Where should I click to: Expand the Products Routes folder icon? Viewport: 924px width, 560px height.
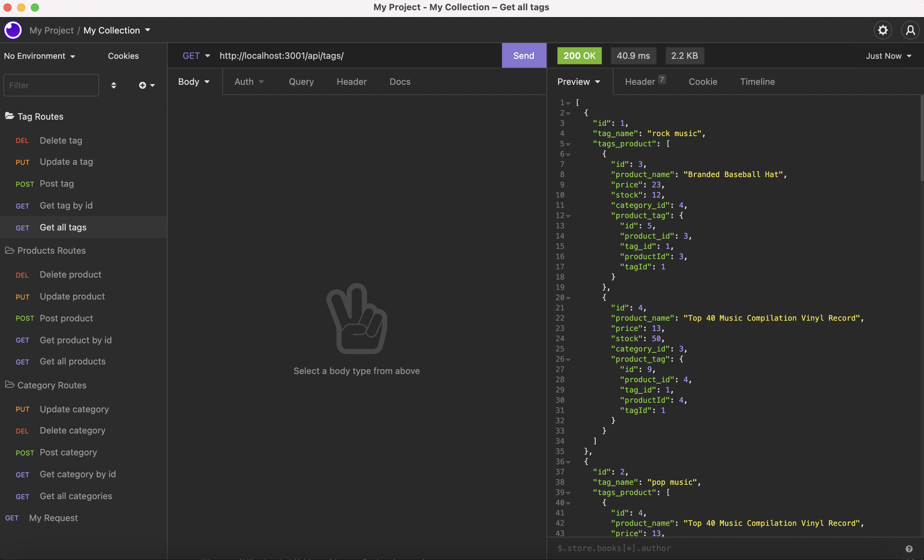(x=10, y=250)
